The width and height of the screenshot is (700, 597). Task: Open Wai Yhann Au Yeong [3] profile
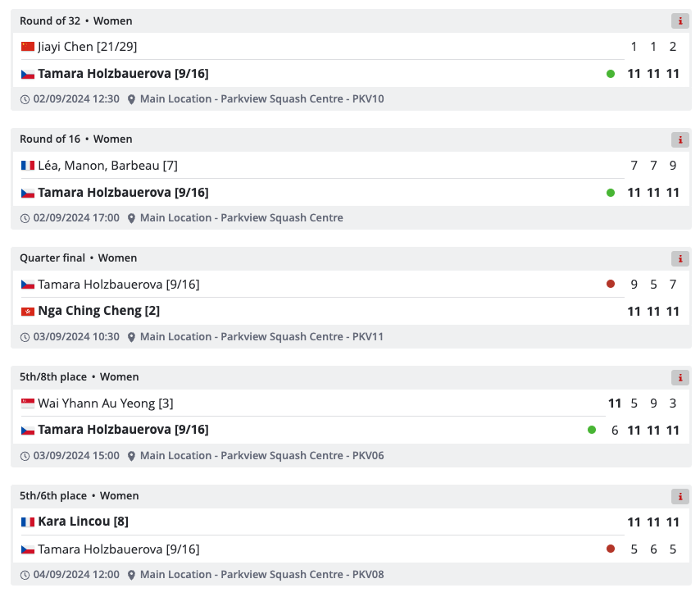(x=106, y=403)
